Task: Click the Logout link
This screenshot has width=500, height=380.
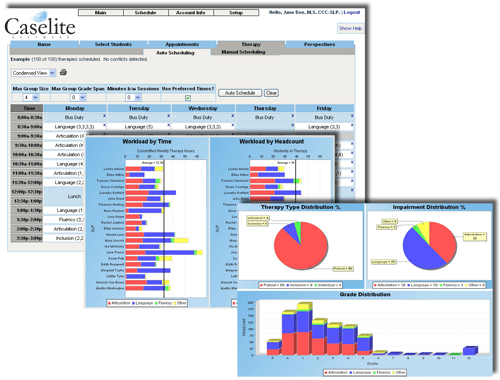Action: point(352,12)
